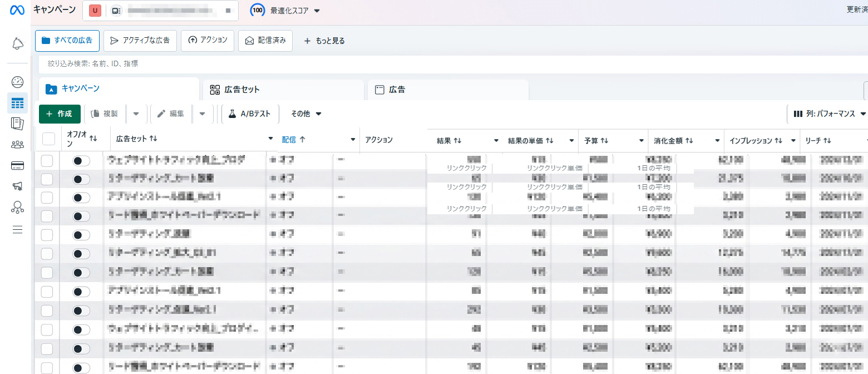The height and width of the screenshot is (374, 868).
Task: Select the 配信済み view tab
Action: tap(265, 41)
